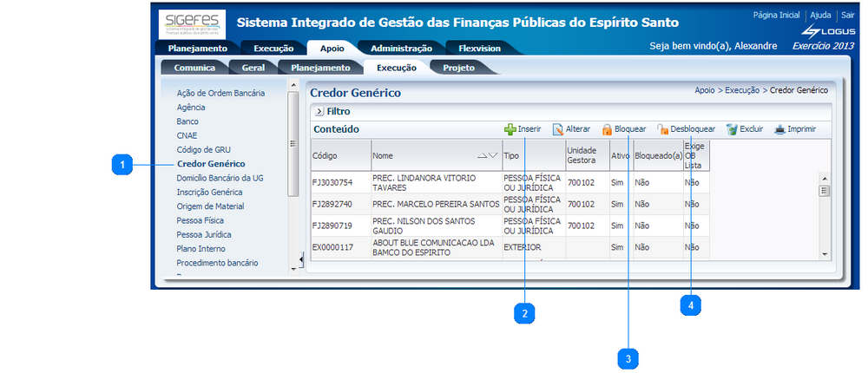Select the Geral sub-tab
Viewport: 868px width, 373px height.
click(253, 67)
